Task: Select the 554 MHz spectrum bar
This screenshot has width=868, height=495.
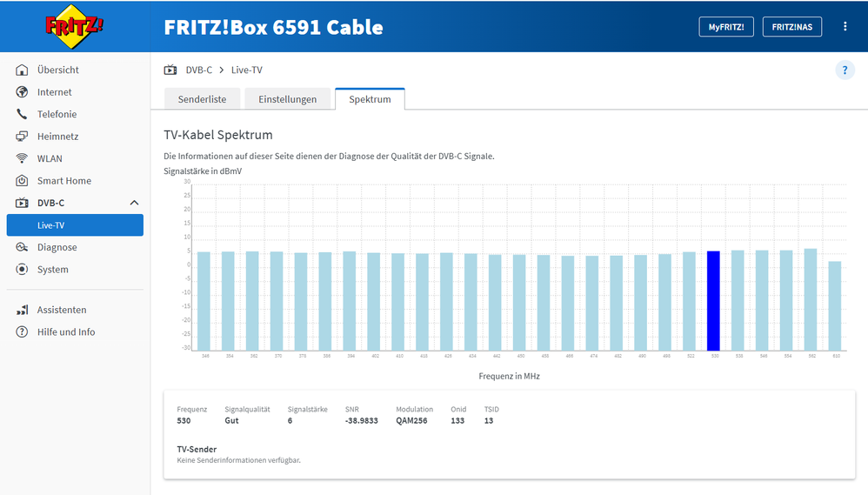Action: 786,301
